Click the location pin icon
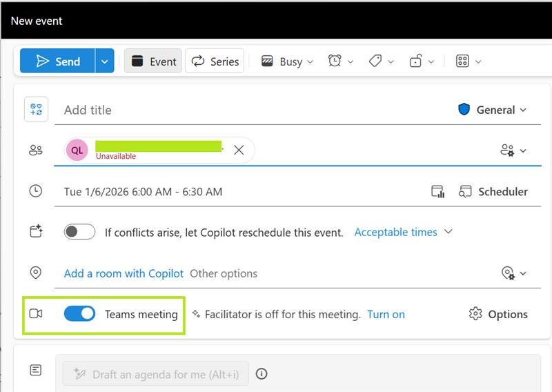Image resolution: width=552 pixels, height=392 pixels. [x=36, y=273]
